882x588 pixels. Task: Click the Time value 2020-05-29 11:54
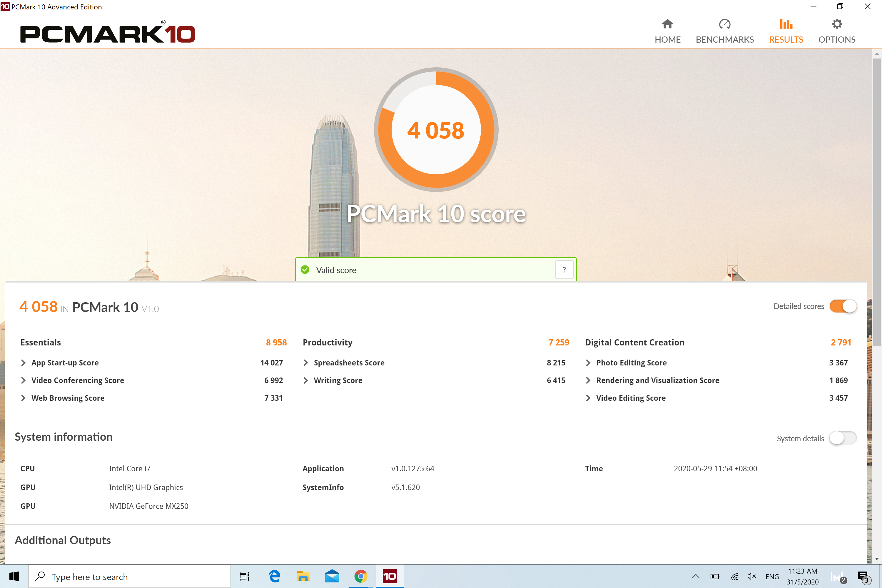coord(715,468)
